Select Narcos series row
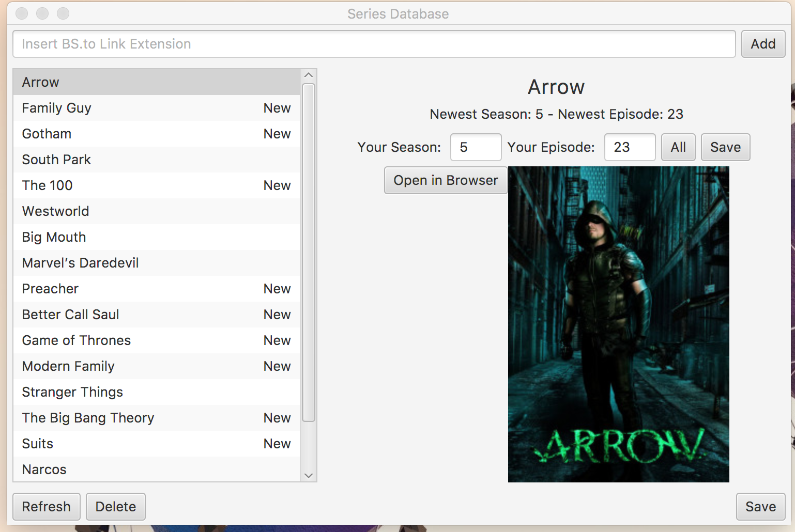The image size is (795, 532). [x=157, y=469]
